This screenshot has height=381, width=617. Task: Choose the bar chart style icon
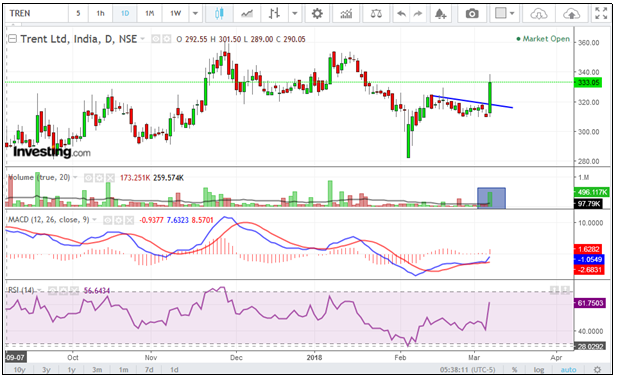(274, 14)
